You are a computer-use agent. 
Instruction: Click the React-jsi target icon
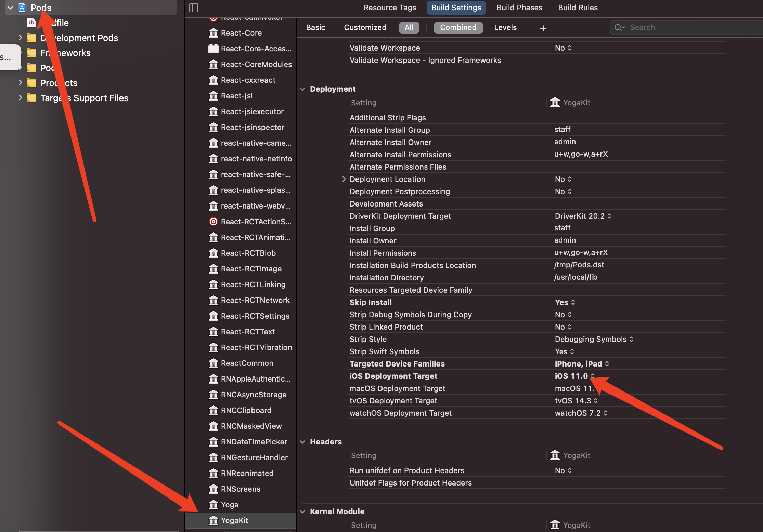pos(214,96)
